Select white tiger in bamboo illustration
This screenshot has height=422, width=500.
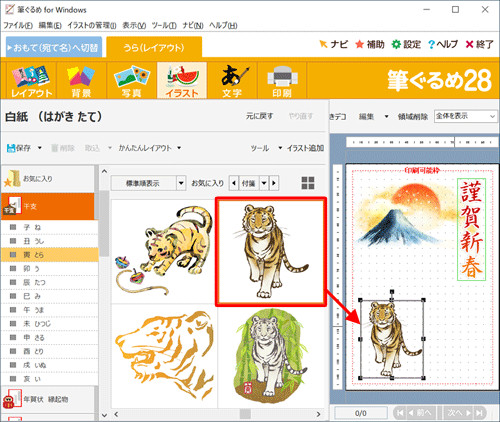271,356
